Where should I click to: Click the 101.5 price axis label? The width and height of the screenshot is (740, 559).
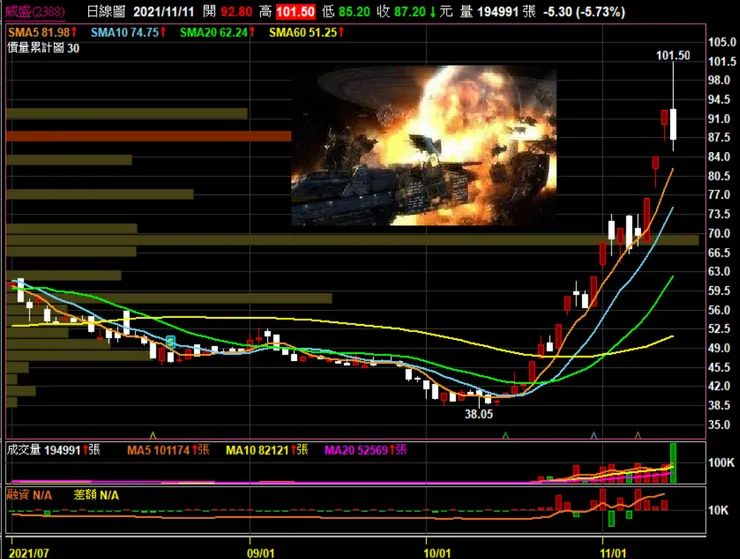(722, 61)
